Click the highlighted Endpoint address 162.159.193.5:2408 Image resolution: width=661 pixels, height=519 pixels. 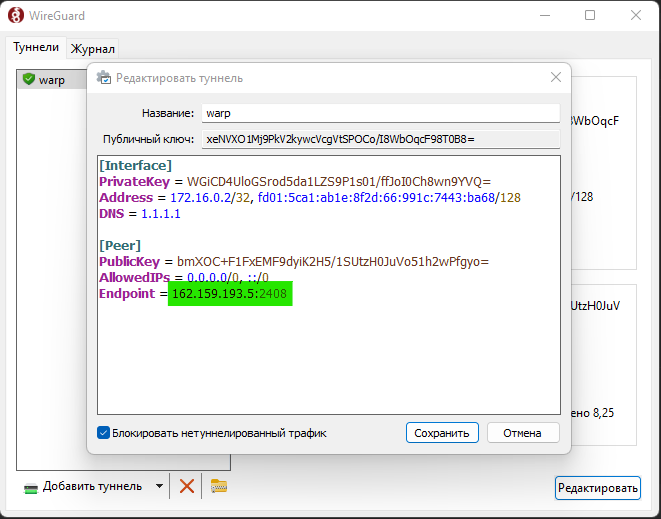click(x=230, y=294)
